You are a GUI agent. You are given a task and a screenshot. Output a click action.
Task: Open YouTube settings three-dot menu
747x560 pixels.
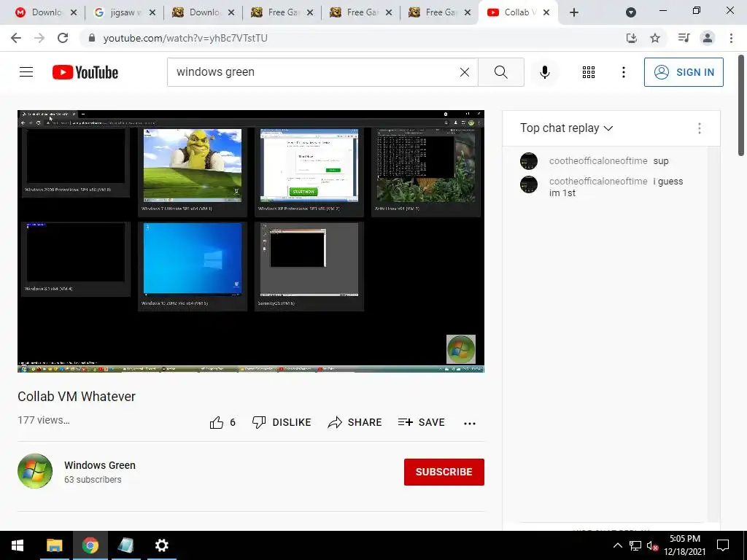coord(623,72)
